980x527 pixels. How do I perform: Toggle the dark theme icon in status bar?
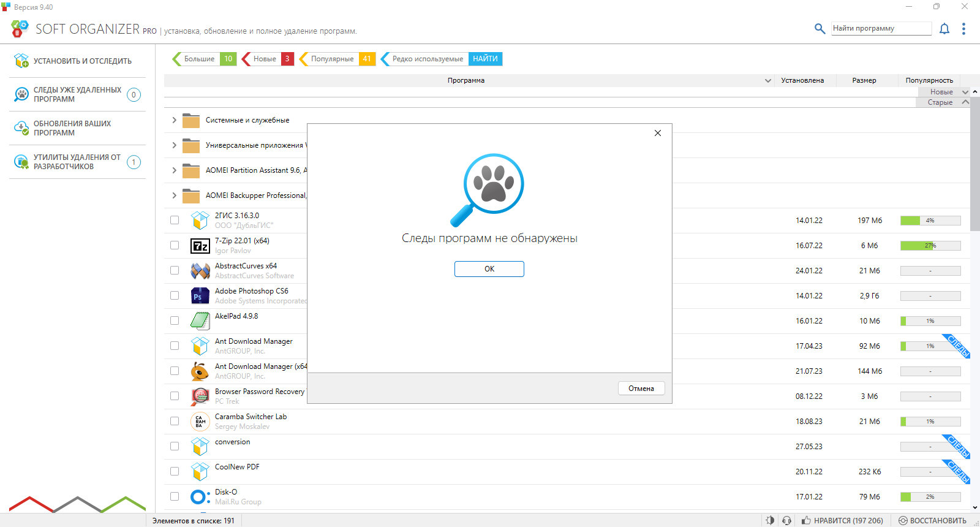(x=770, y=520)
